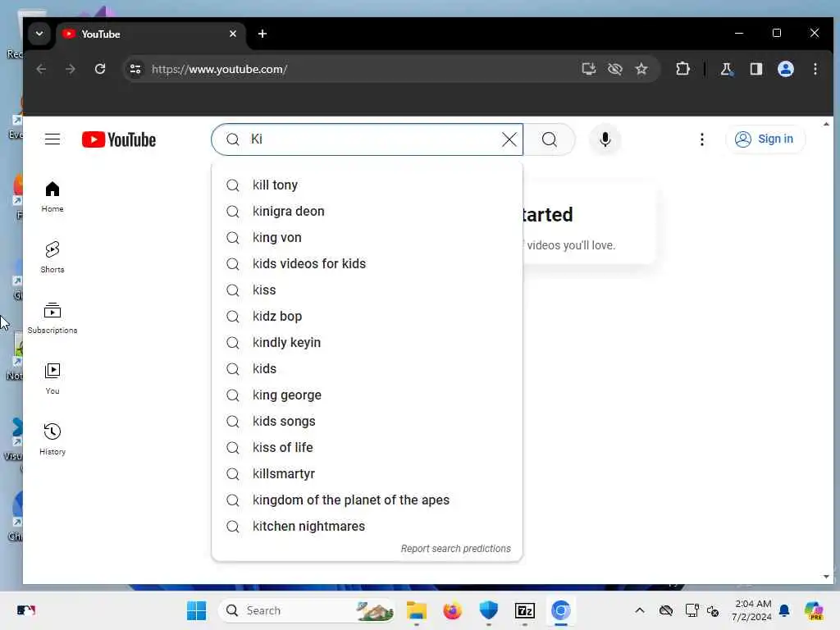Open History in sidebar
Image resolution: width=840 pixels, height=630 pixels.
(52, 440)
